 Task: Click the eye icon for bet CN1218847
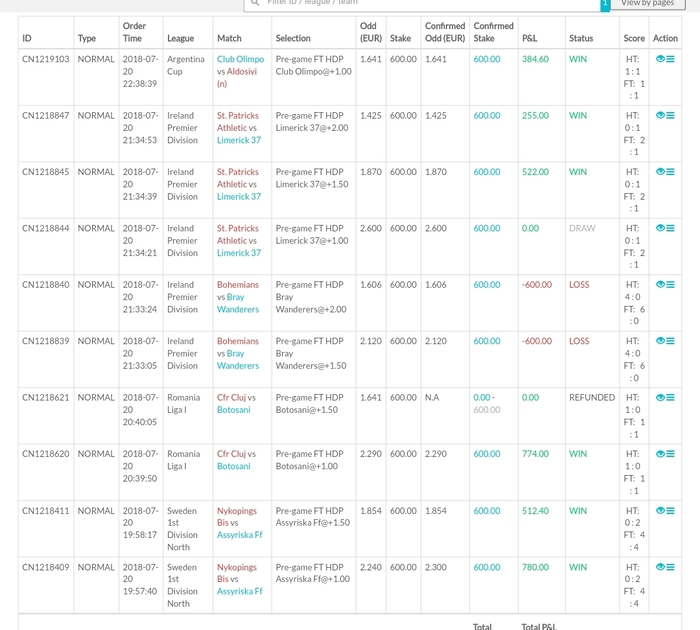click(660, 115)
